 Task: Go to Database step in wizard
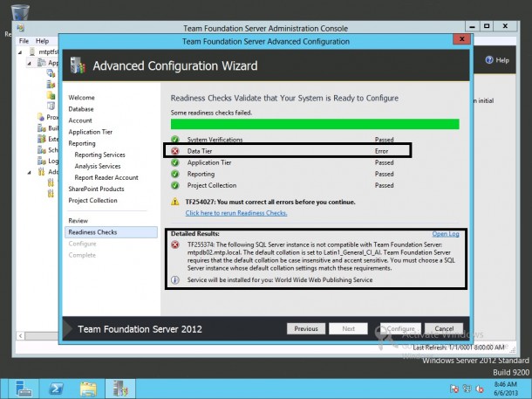coord(81,109)
